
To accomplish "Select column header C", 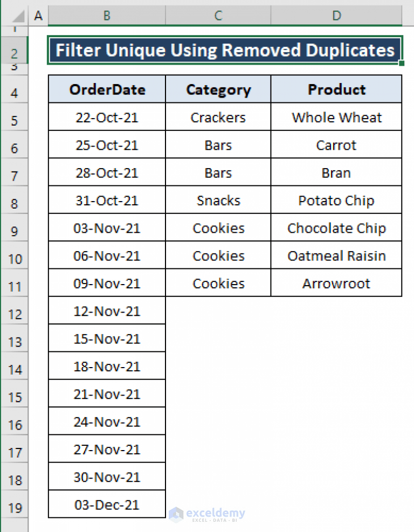I will 218,16.
